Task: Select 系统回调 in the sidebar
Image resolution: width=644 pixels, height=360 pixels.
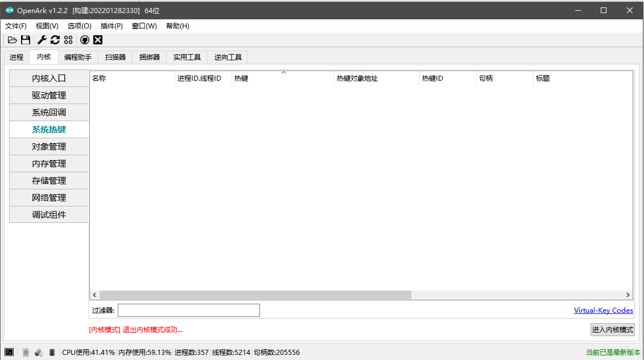Action: pyautogui.click(x=49, y=113)
